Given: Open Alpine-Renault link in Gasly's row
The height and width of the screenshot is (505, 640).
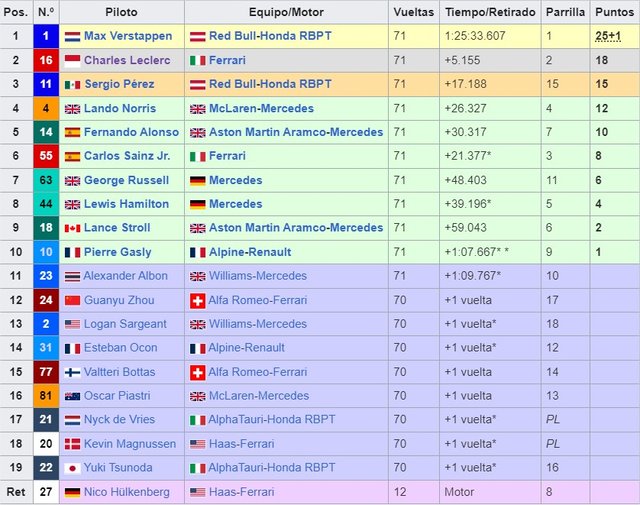Looking at the screenshot, I should pos(250,252).
